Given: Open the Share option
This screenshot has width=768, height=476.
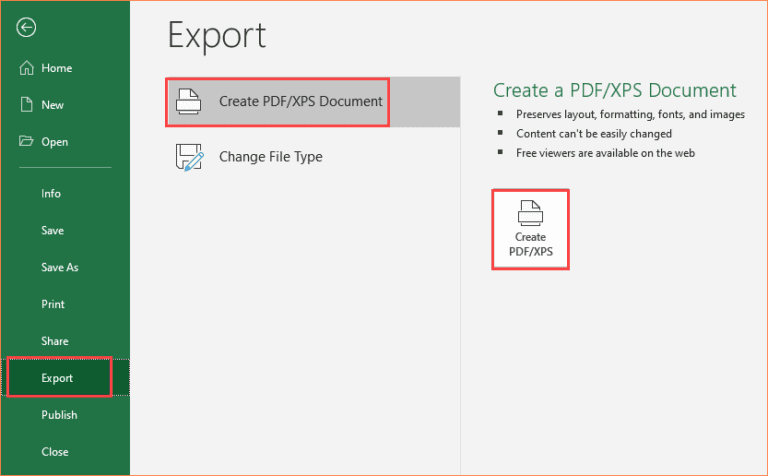Looking at the screenshot, I should tap(54, 342).
